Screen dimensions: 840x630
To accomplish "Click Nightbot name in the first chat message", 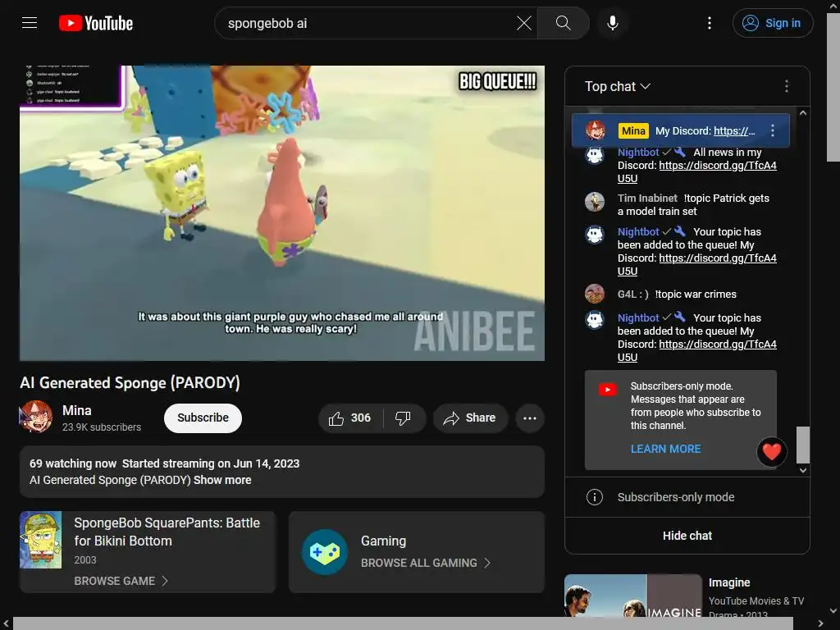I will [x=638, y=153].
